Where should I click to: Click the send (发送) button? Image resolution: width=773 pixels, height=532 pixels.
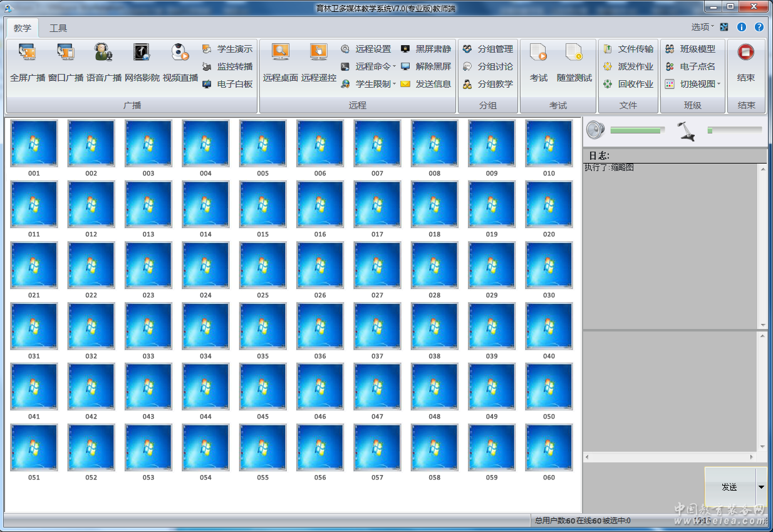click(x=730, y=487)
